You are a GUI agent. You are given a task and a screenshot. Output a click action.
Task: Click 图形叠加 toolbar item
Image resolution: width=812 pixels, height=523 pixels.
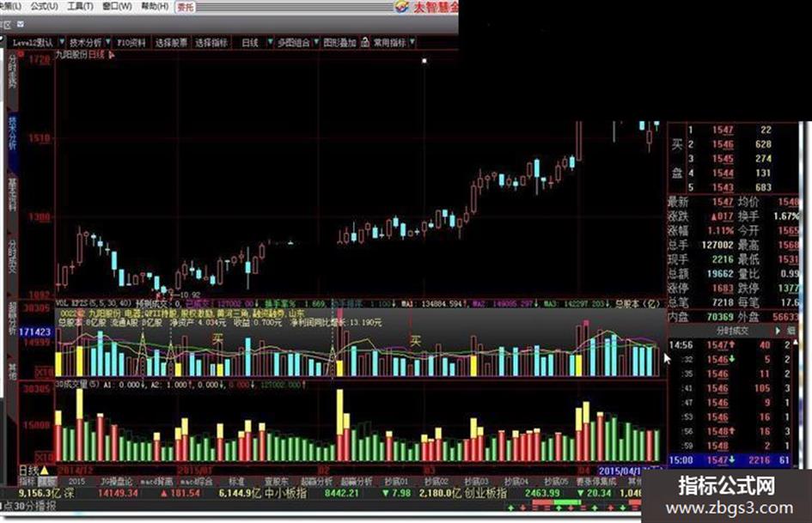click(339, 43)
